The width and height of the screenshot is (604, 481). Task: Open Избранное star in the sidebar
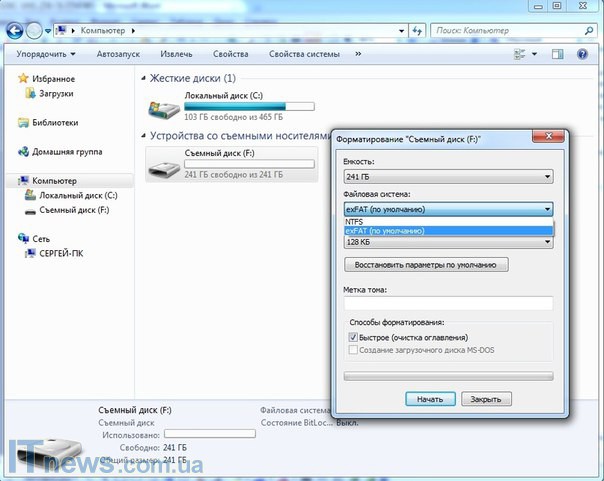tap(24, 78)
